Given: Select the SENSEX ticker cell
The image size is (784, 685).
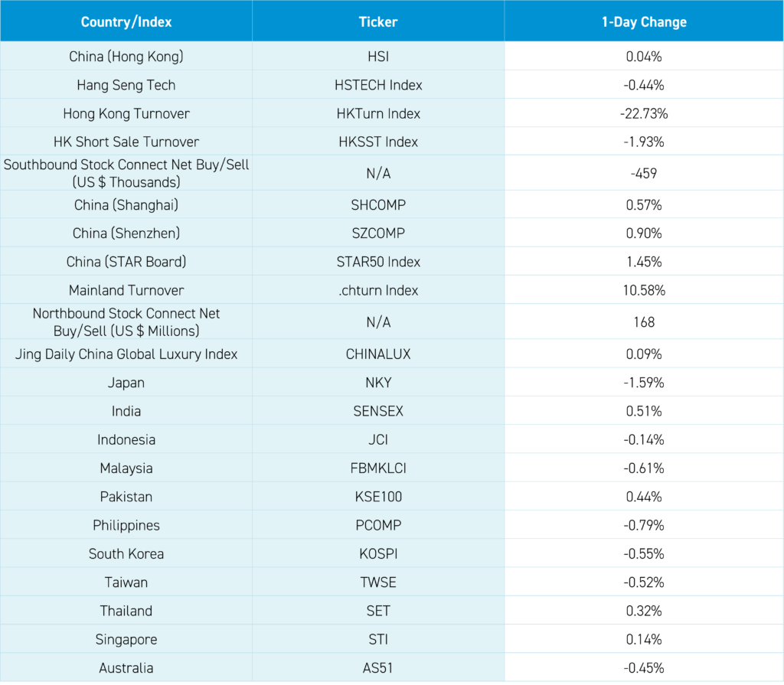Looking at the screenshot, I should pos(378,411).
